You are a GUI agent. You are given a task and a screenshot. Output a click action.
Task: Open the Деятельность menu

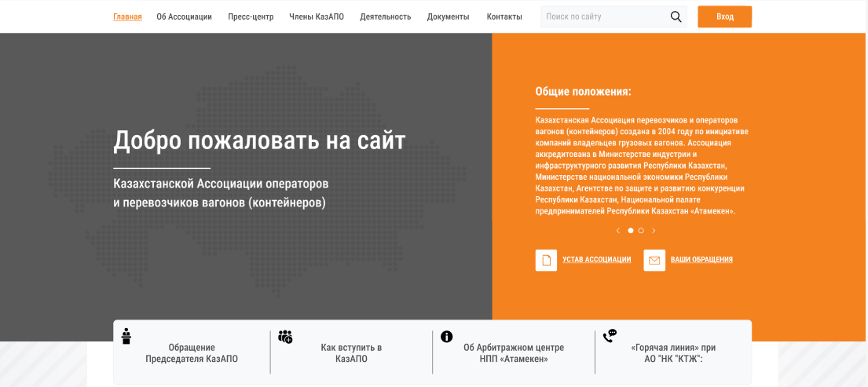[x=385, y=16]
